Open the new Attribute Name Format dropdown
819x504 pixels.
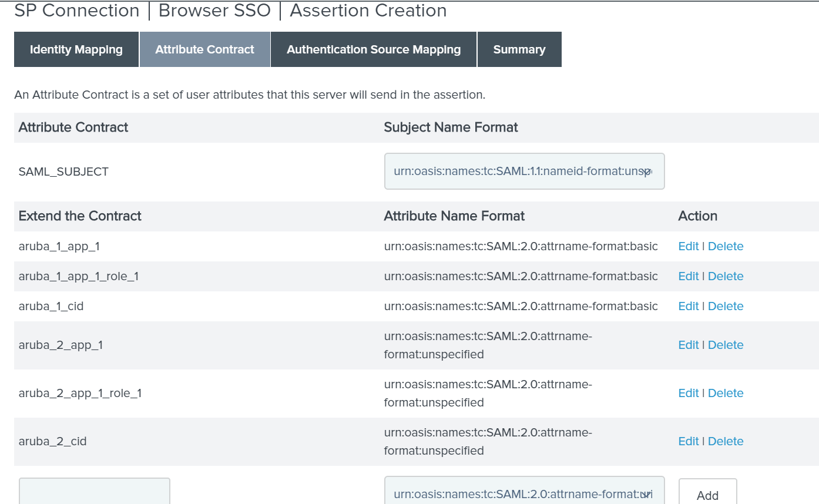click(524, 492)
